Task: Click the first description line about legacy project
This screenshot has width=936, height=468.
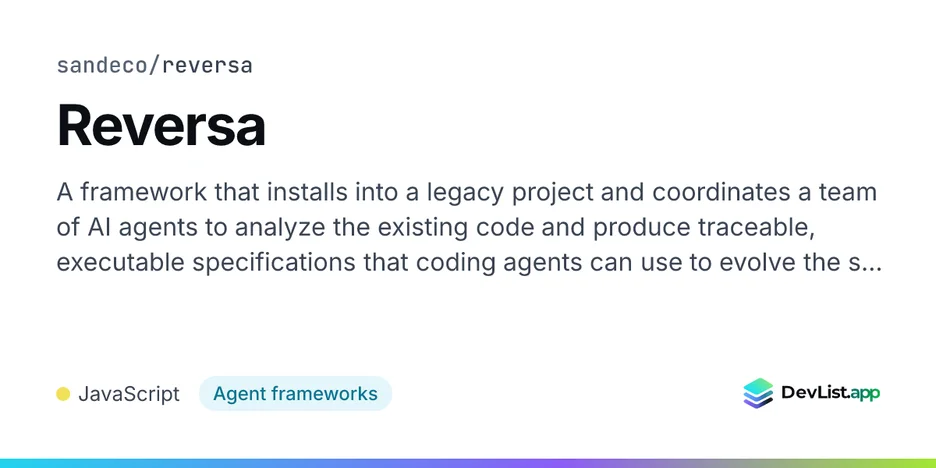Action: click(467, 192)
